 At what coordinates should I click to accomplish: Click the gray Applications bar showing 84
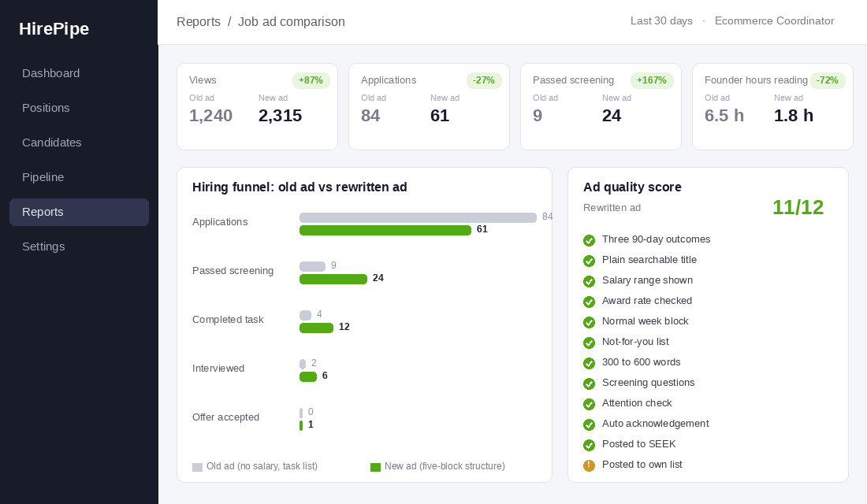coord(418,217)
